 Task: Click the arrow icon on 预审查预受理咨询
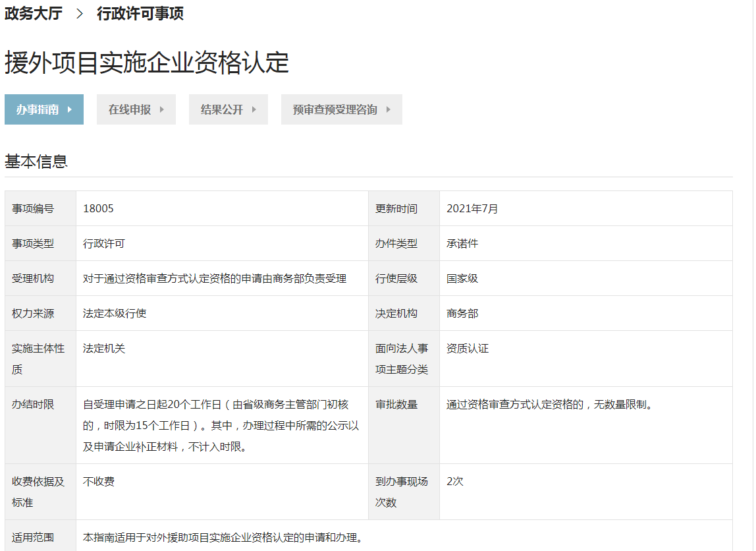[x=389, y=110]
